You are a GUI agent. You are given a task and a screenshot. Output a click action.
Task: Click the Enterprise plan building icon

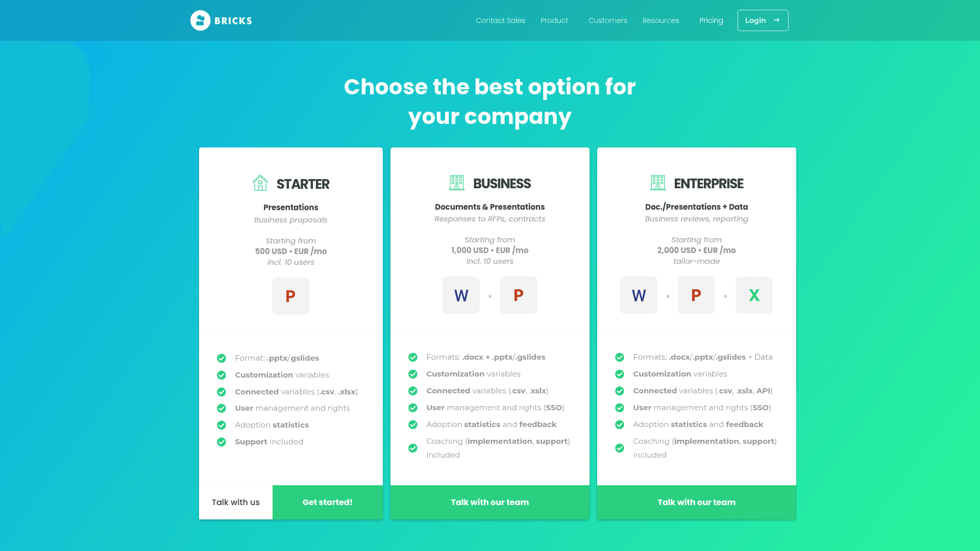pos(657,183)
